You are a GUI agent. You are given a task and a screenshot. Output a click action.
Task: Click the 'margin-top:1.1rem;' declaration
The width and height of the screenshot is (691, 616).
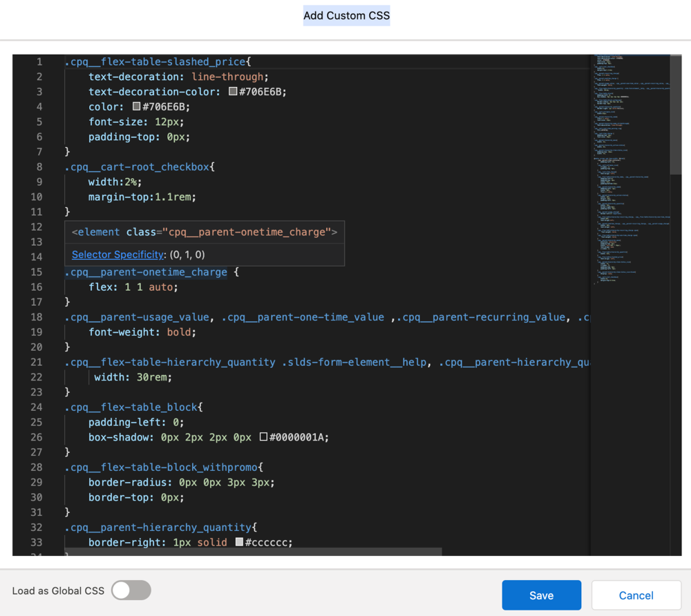[x=142, y=197]
